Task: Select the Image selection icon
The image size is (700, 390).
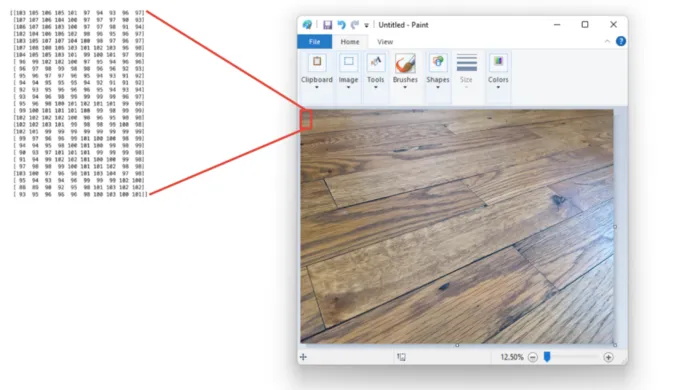Action: tap(348, 62)
